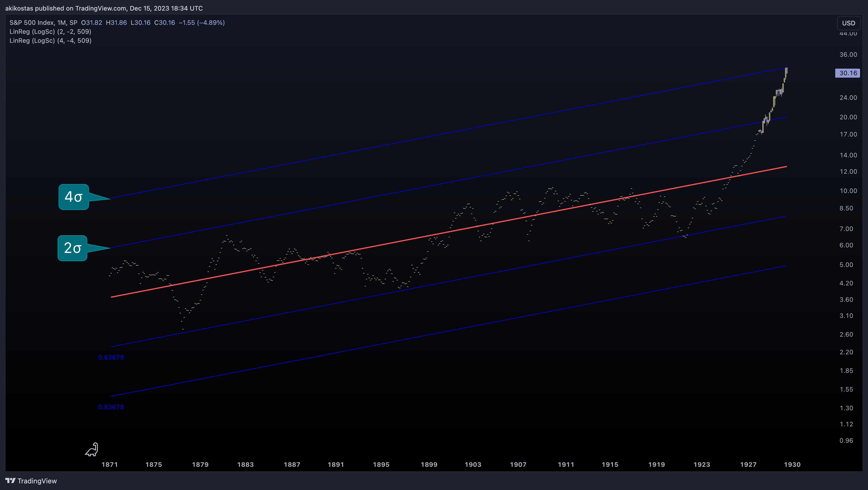
Task: Select the 4σ callout label
Action: [x=74, y=197]
